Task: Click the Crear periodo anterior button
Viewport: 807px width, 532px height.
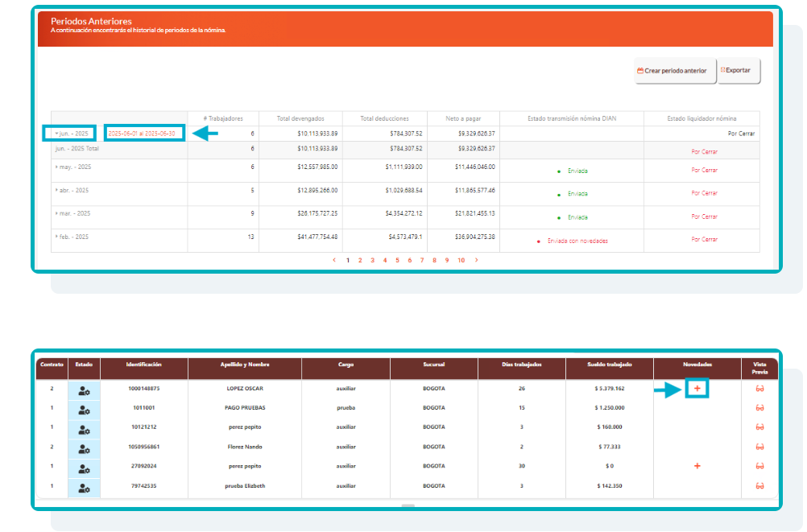Action: pos(675,71)
